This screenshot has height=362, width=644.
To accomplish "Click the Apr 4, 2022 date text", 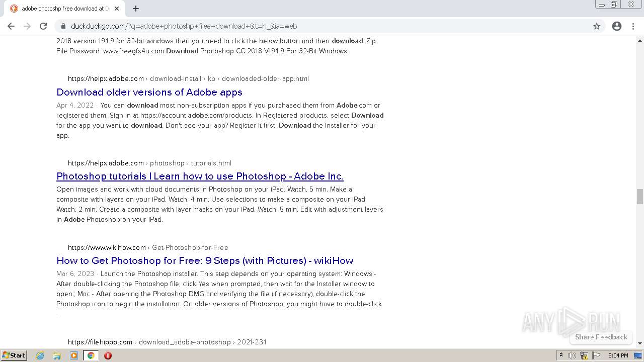I will [x=75, y=105].
